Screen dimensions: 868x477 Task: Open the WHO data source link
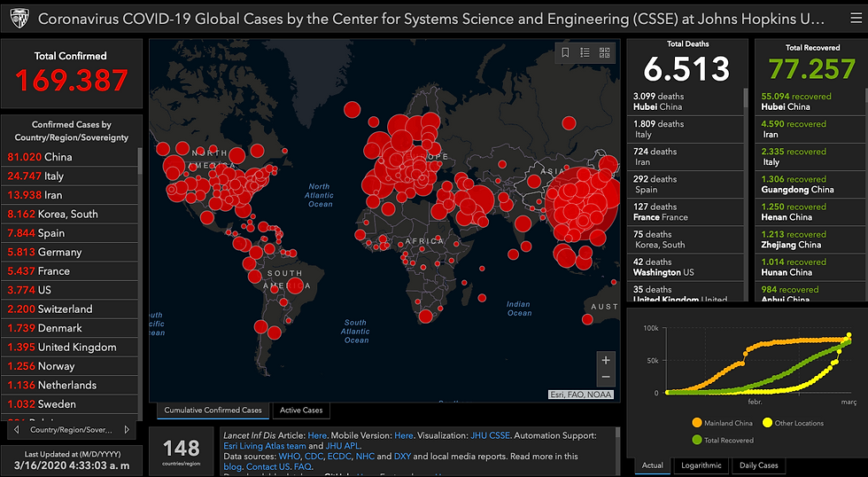pyautogui.click(x=290, y=457)
